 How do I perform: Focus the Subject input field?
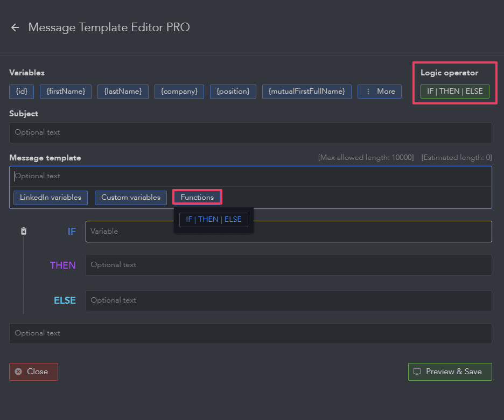coord(250,132)
